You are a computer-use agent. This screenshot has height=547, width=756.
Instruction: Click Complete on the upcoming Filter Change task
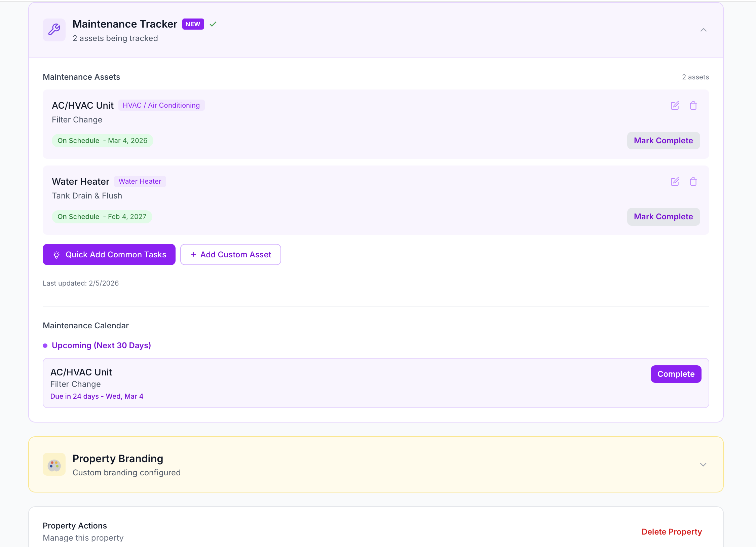point(676,374)
